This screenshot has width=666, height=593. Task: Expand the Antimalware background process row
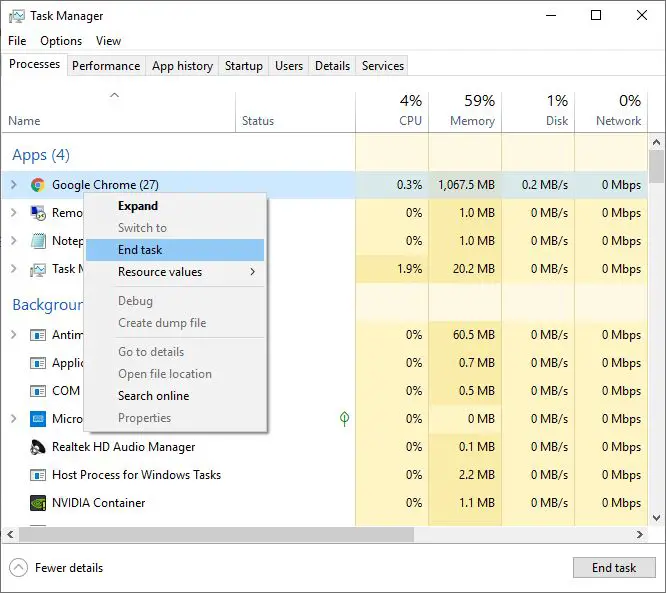pyautogui.click(x=14, y=335)
